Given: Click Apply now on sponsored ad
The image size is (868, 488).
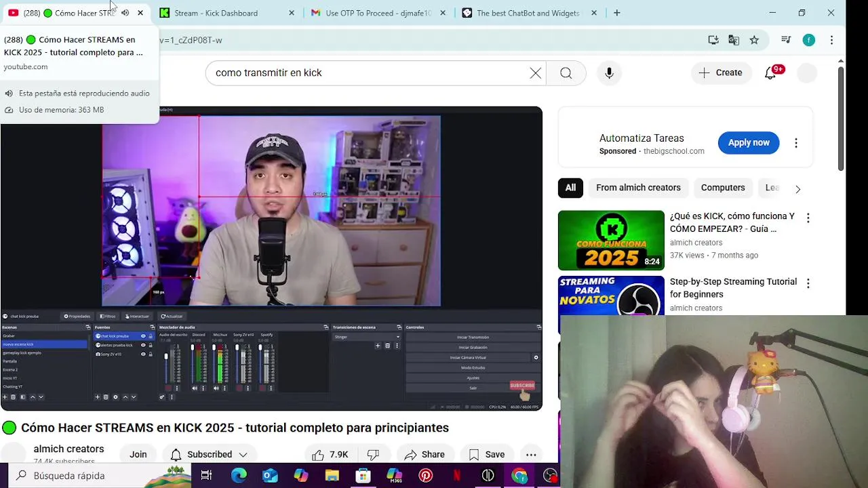Looking at the screenshot, I should tap(749, 142).
